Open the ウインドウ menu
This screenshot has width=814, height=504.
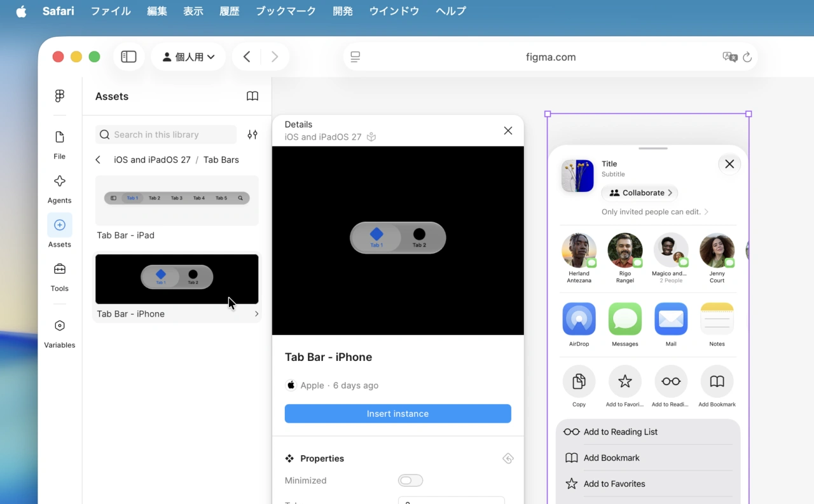coord(394,11)
